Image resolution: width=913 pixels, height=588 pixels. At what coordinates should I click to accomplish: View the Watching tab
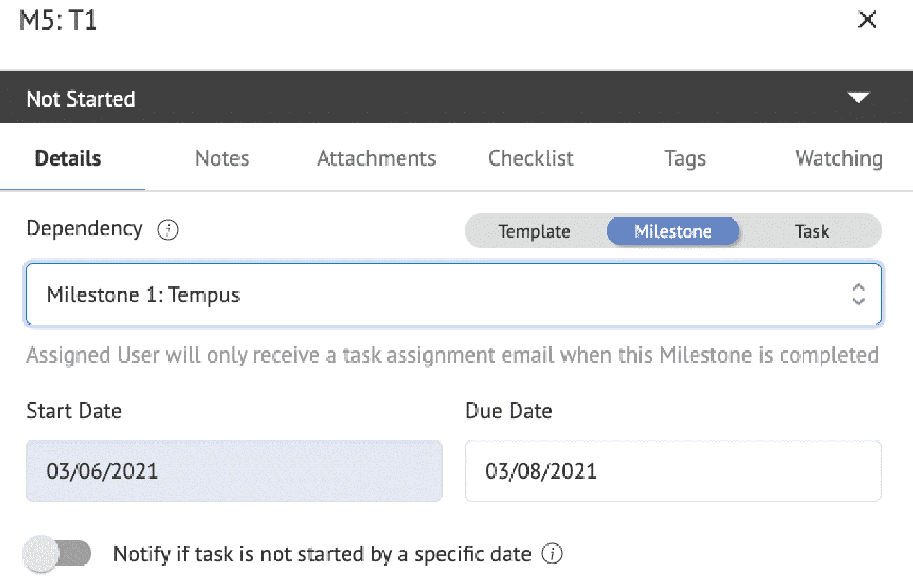(x=839, y=158)
